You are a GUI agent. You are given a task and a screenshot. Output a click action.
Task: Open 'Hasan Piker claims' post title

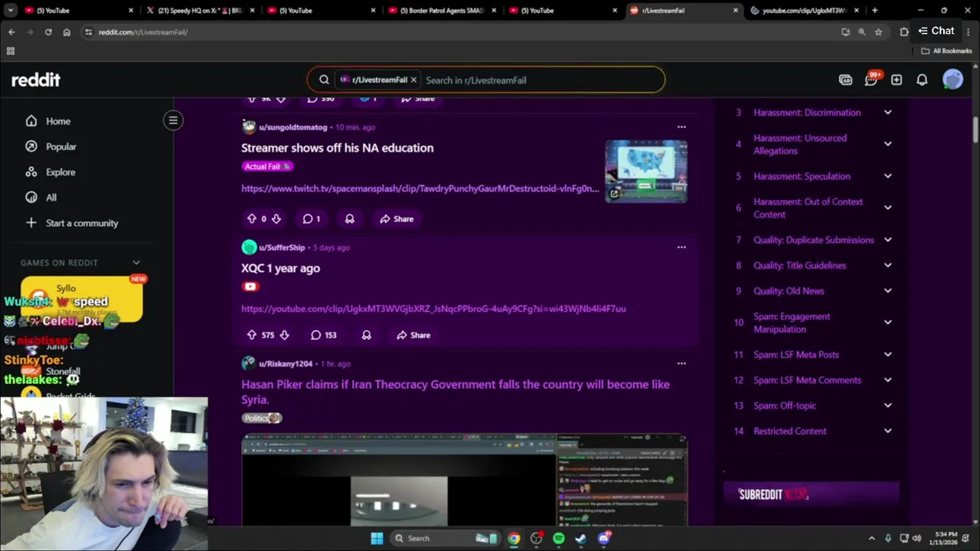tap(456, 392)
